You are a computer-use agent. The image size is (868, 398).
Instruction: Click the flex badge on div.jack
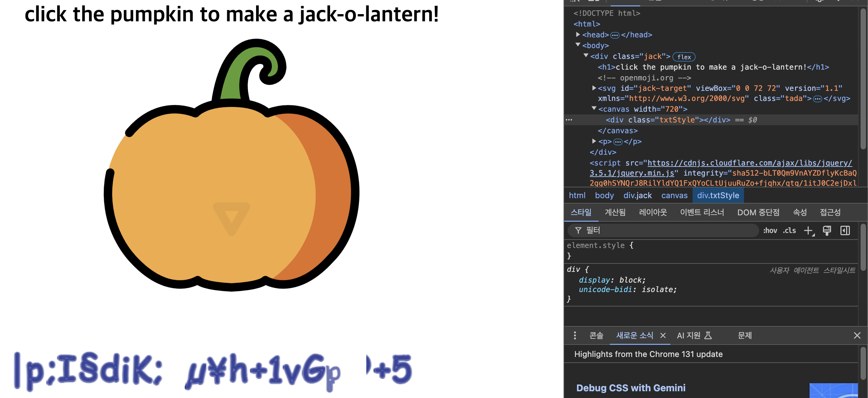coord(684,57)
